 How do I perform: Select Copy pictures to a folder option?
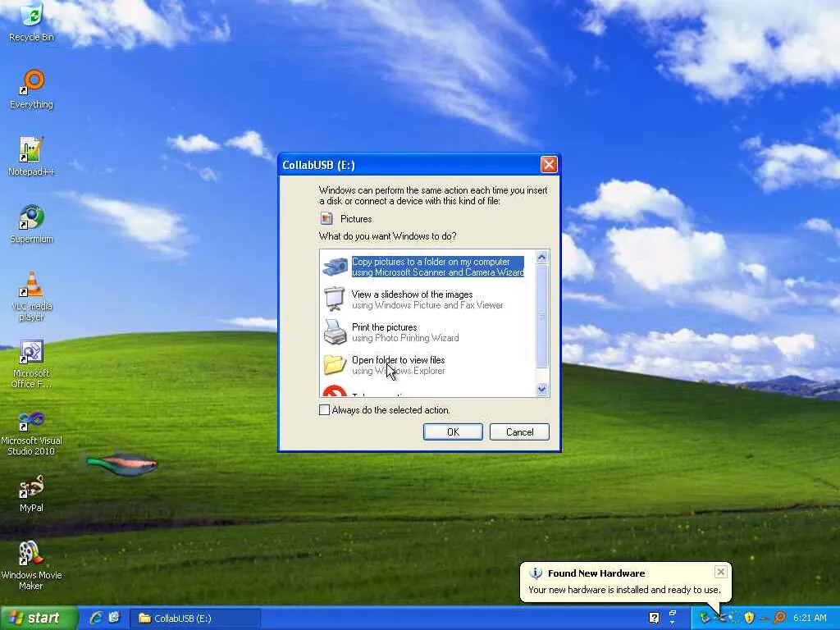(x=424, y=267)
